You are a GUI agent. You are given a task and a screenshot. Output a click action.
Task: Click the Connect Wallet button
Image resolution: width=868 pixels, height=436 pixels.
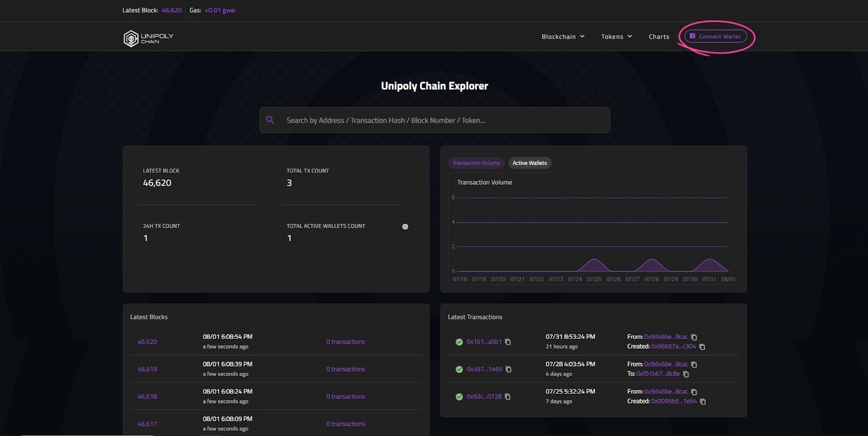coord(716,36)
